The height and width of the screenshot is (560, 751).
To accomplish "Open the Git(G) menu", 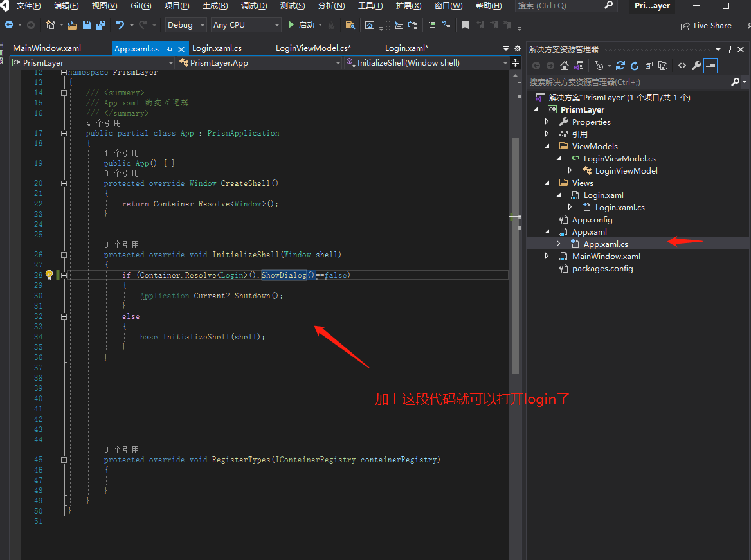I will point(141,6).
